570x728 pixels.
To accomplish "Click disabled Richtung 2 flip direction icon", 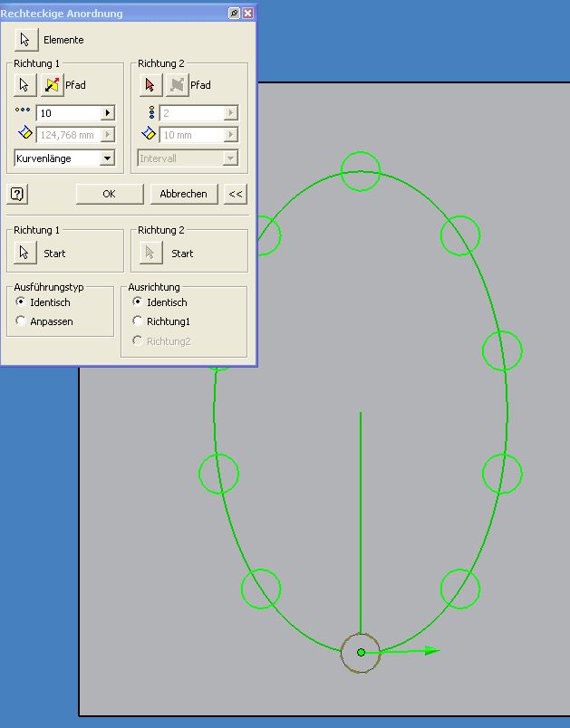I will pos(177,85).
